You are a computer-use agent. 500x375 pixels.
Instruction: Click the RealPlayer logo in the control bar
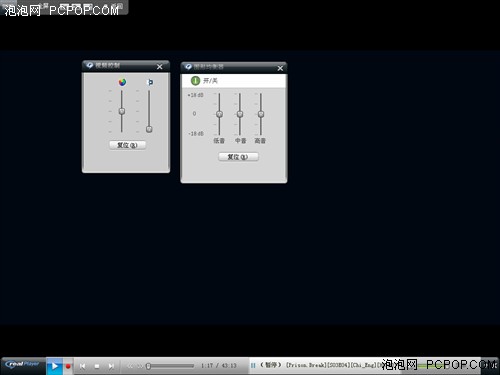pos(22,364)
